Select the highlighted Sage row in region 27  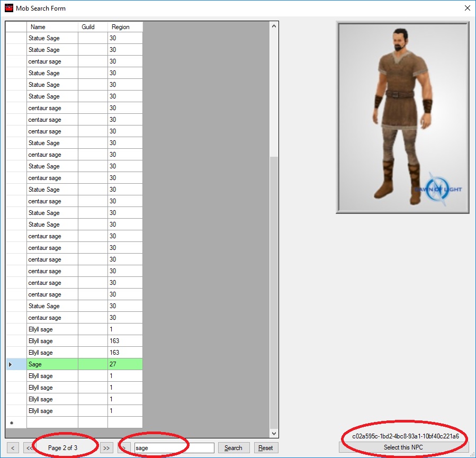[x=52, y=364]
